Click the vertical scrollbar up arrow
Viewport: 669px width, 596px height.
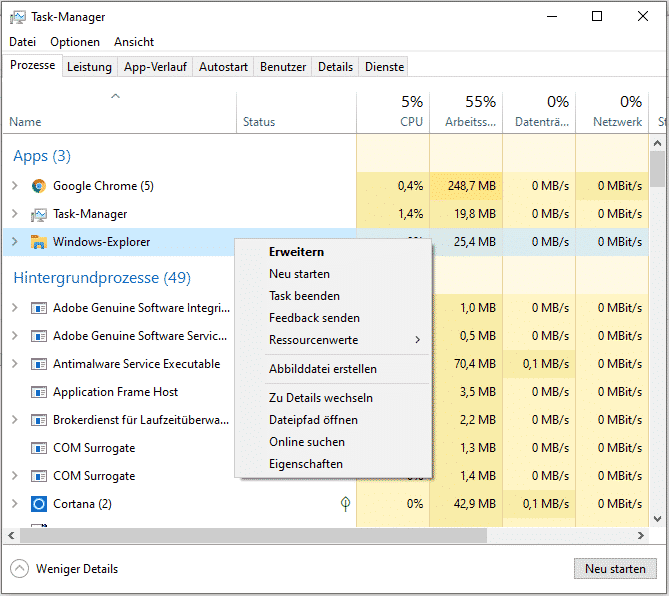(x=657, y=143)
